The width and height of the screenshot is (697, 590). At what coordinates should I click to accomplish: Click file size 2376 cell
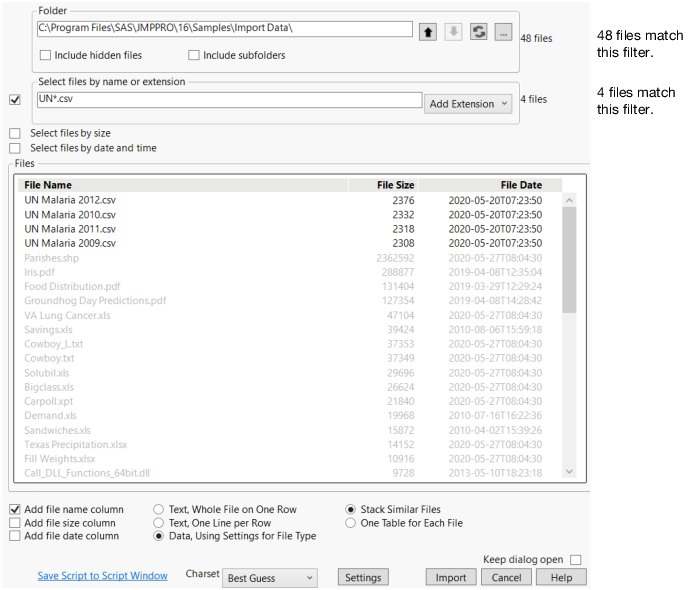[x=403, y=201]
